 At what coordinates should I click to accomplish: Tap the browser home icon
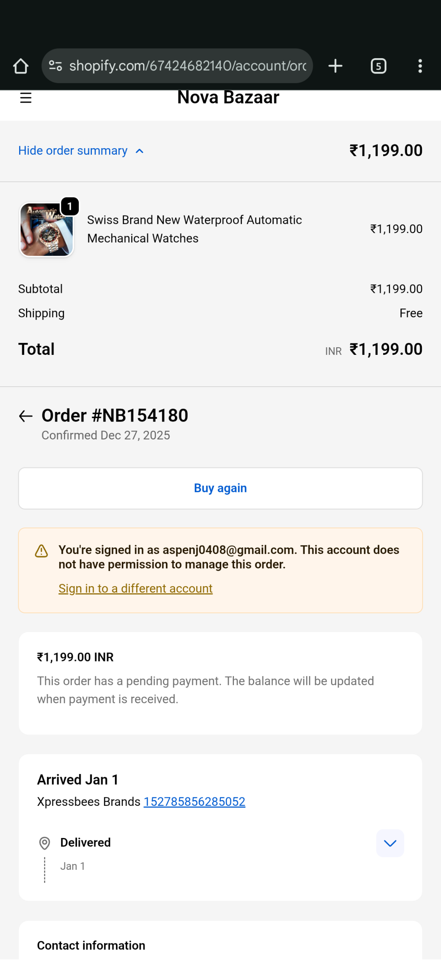click(21, 66)
